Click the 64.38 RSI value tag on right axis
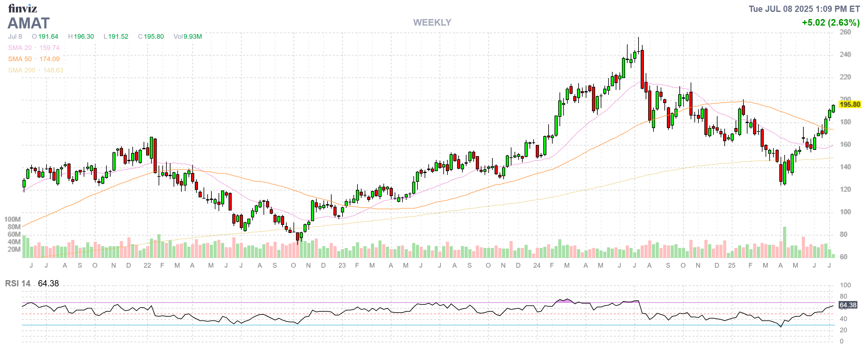The height and width of the screenshot is (351, 868). click(847, 305)
